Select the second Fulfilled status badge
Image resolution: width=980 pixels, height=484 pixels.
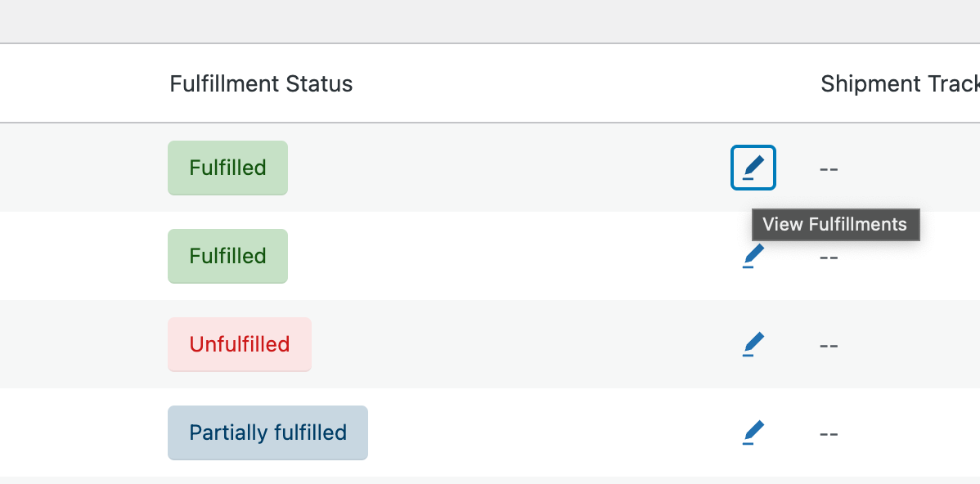227,256
